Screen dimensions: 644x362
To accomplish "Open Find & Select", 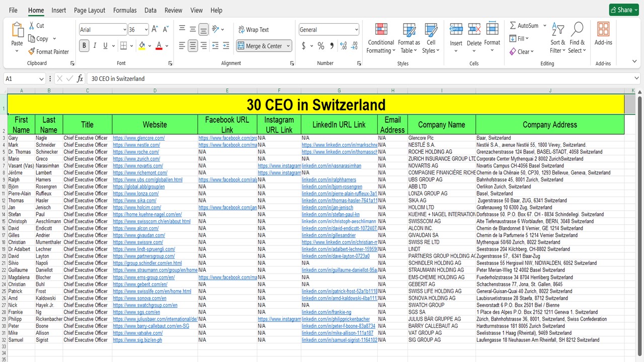I will [577, 38].
